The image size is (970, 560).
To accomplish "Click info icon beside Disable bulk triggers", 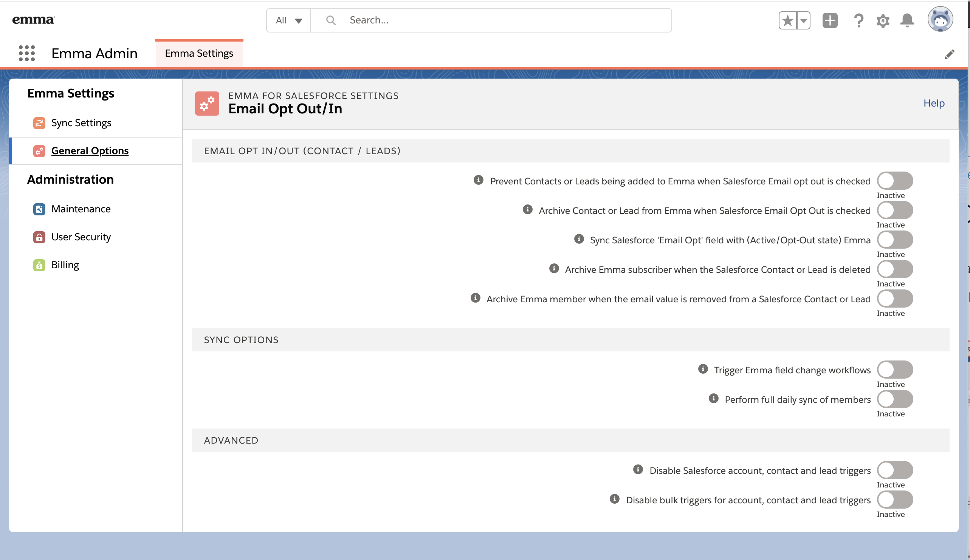I will 615,499.
